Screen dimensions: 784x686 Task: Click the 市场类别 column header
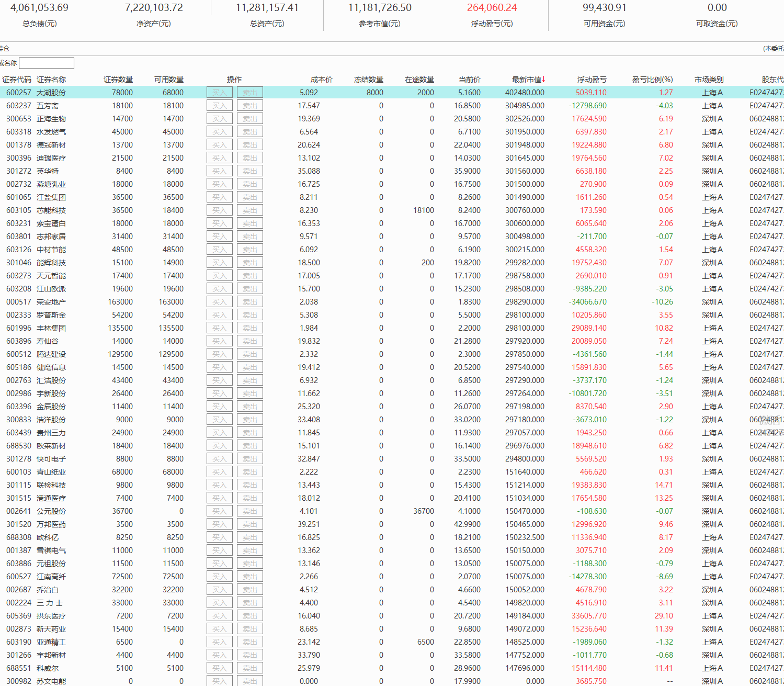point(709,80)
